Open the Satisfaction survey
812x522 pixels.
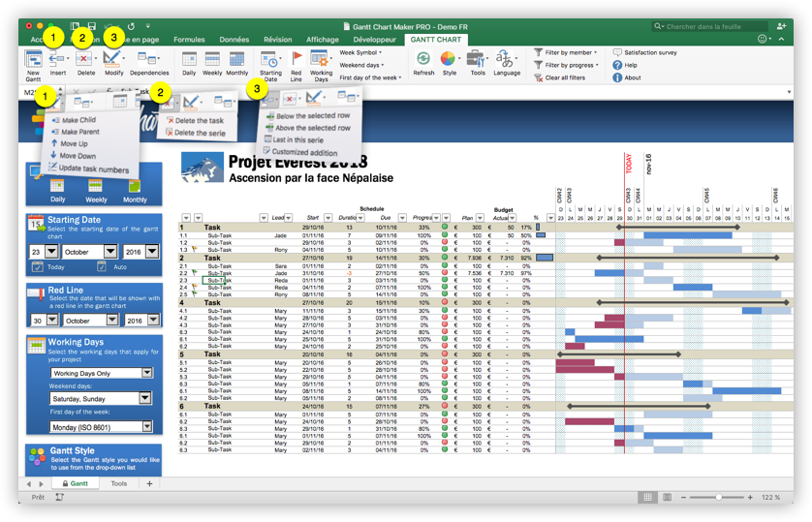pos(644,52)
